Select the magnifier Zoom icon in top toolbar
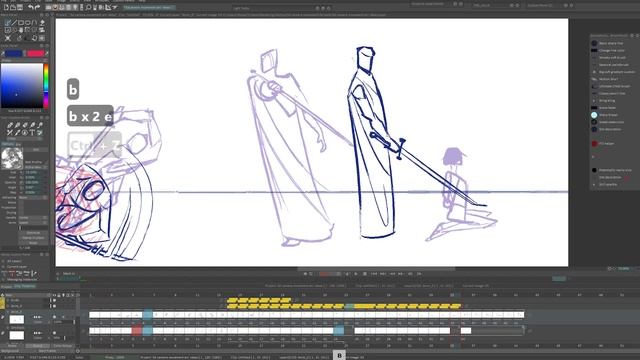This screenshot has height=360, width=640. tap(88, 7)
